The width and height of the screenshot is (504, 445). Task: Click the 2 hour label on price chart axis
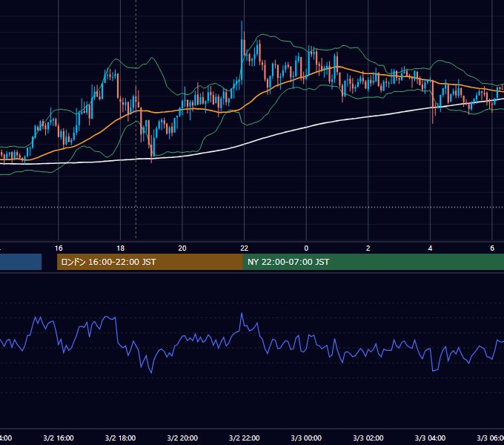368,248
